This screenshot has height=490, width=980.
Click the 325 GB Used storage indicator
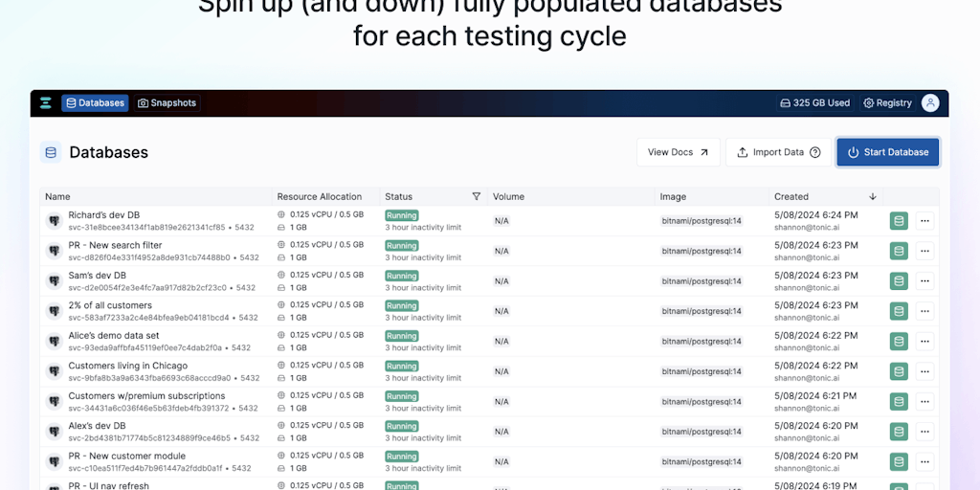814,103
